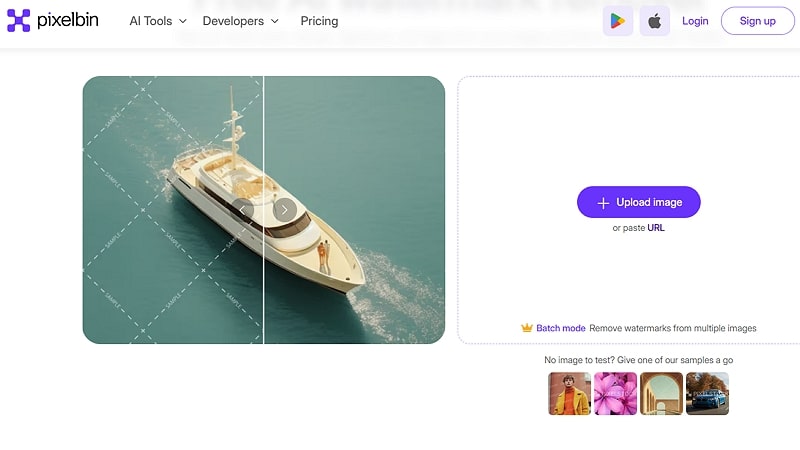The width and height of the screenshot is (800, 450).
Task: Select the pink flowers sample image
Action: pos(615,393)
